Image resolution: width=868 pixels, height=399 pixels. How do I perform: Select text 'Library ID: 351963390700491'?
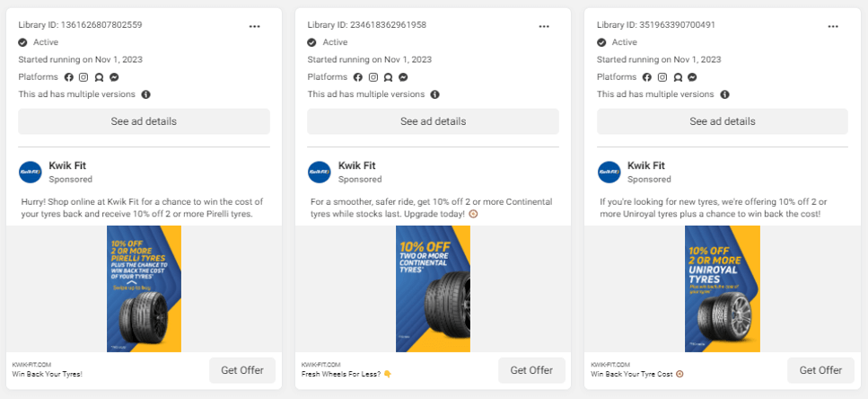click(x=656, y=25)
